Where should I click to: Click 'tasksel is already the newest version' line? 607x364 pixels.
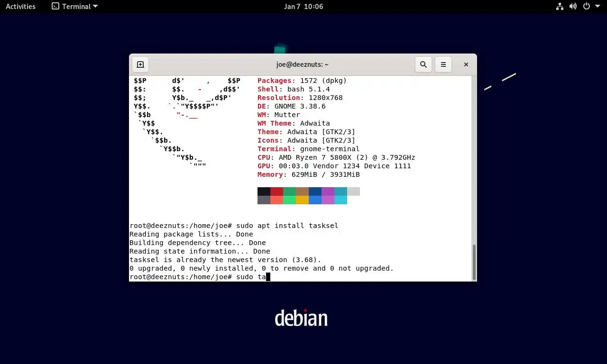(225, 260)
